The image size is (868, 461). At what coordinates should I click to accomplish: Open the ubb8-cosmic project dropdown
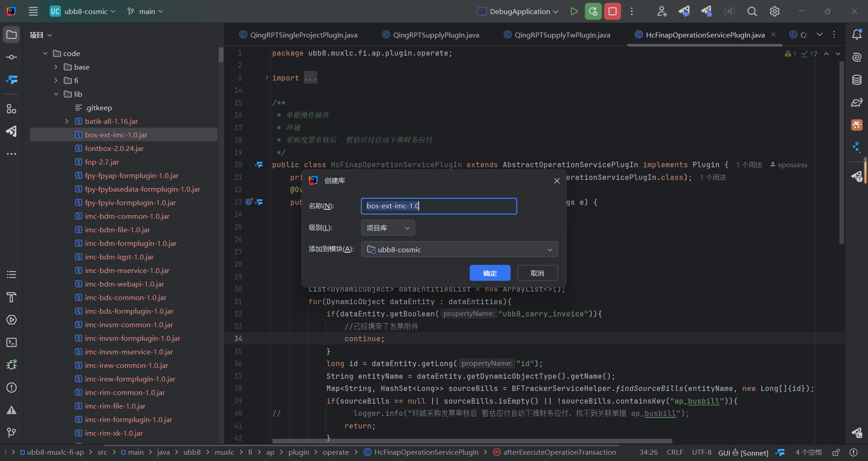83,11
